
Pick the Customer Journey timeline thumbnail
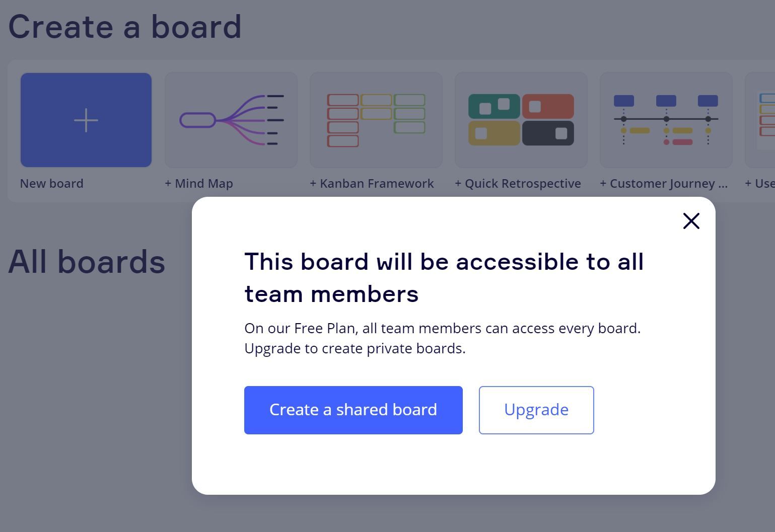(x=666, y=120)
